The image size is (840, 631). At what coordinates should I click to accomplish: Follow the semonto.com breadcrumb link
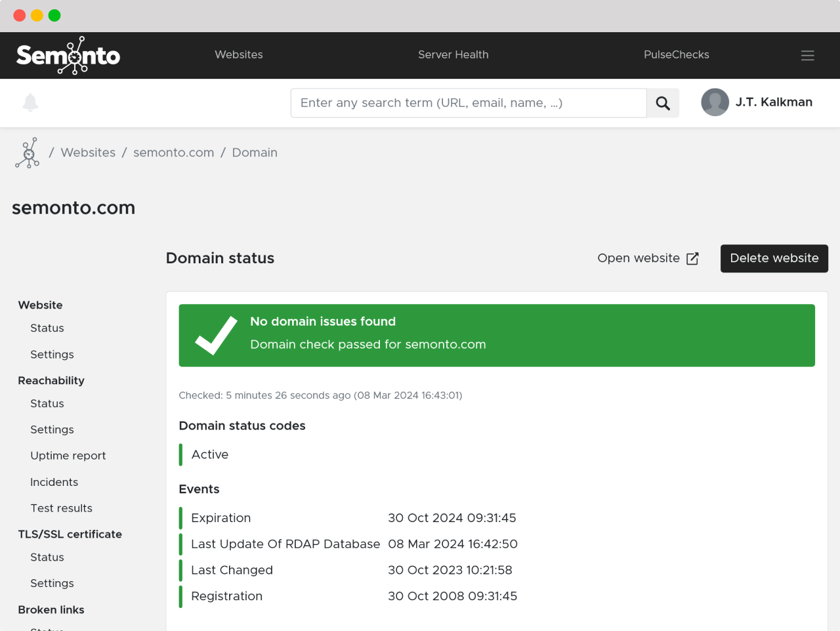(x=174, y=152)
